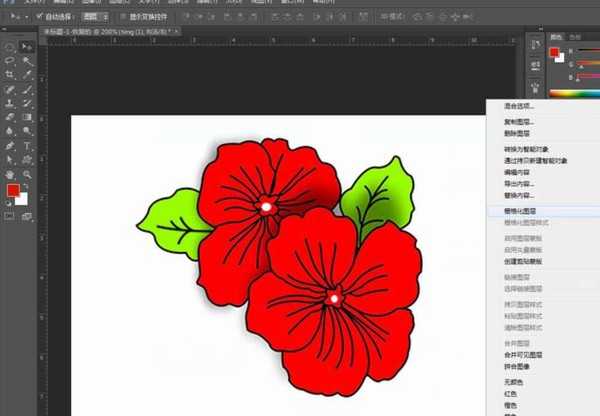
Task: Click the red foreground color swatch in toolbox
Action: click(13, 190)
